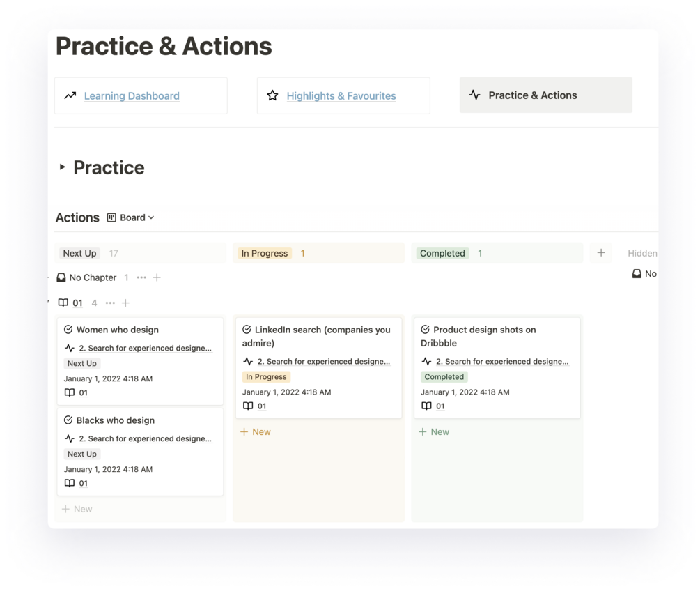Screen dimensions: 700x589
Task: Expand the Practice toggle triangle
Action: [x=62, y=167]
